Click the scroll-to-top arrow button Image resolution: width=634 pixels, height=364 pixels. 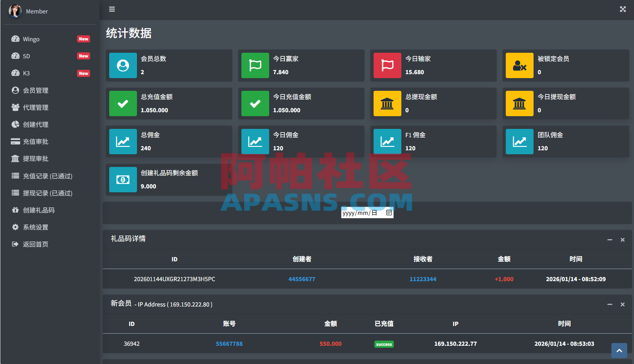coord(619,351)
